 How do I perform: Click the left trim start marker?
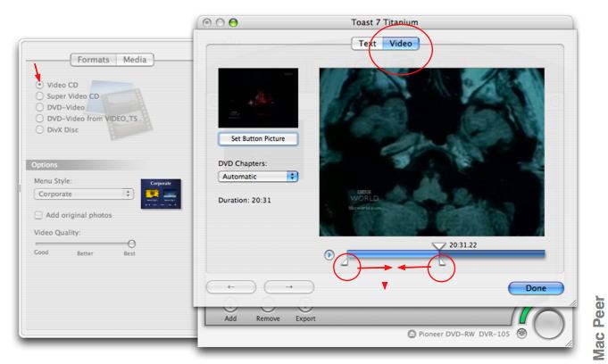click(x=345, y=262)
